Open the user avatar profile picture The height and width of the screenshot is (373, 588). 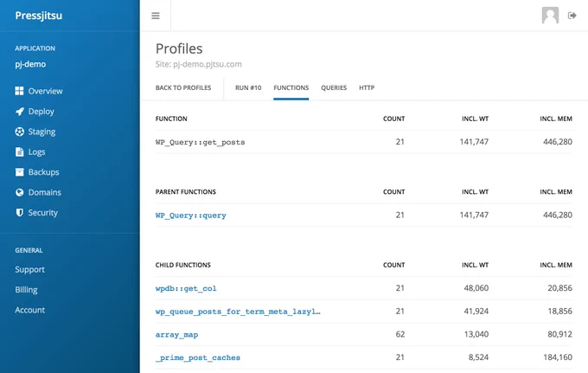[x=550, y=16]
